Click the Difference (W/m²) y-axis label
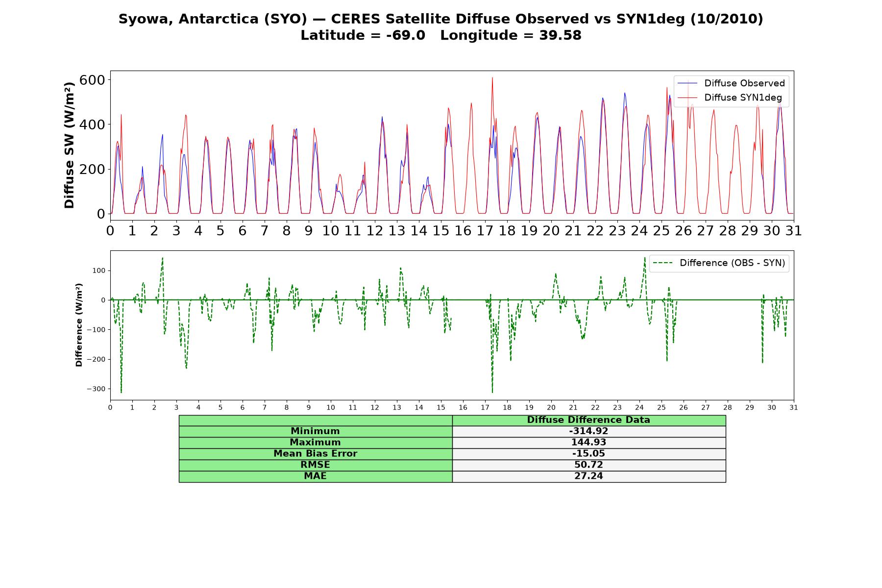Screen dimensions: 882x588 [x=79, y=325]
